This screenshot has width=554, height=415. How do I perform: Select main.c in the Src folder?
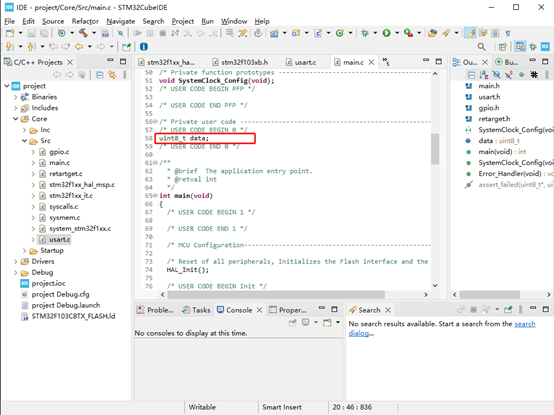(59, 163)
